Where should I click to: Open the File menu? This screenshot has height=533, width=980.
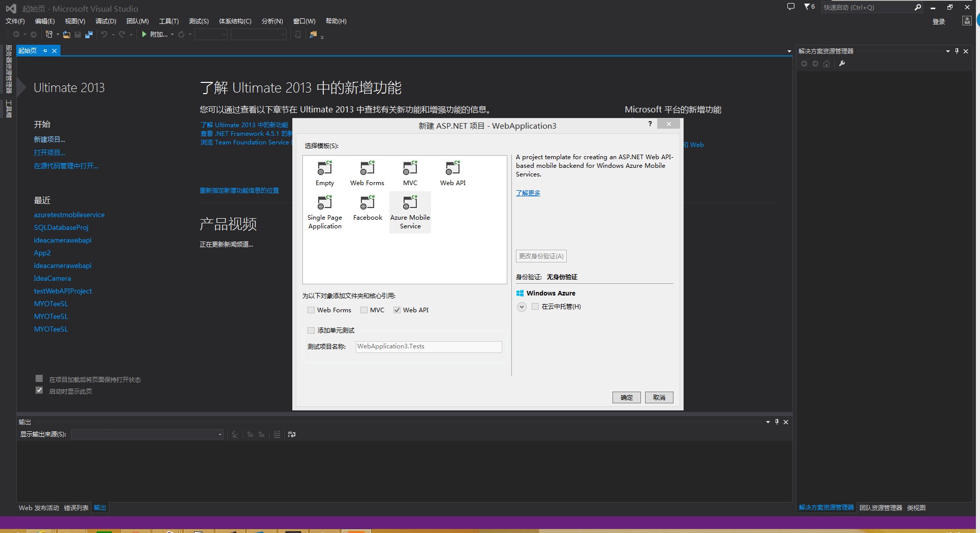point(15,21)
